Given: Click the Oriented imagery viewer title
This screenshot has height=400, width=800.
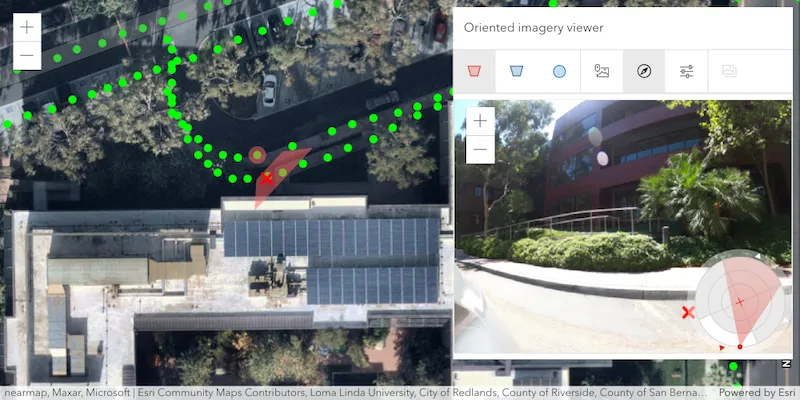Looking at the screenshot, I should [533, 28].
